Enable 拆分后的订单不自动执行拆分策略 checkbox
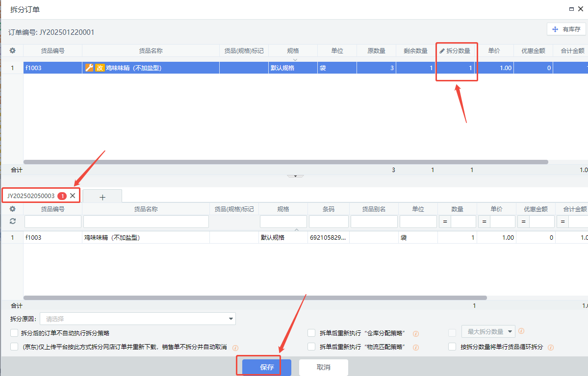 [14, 333]
